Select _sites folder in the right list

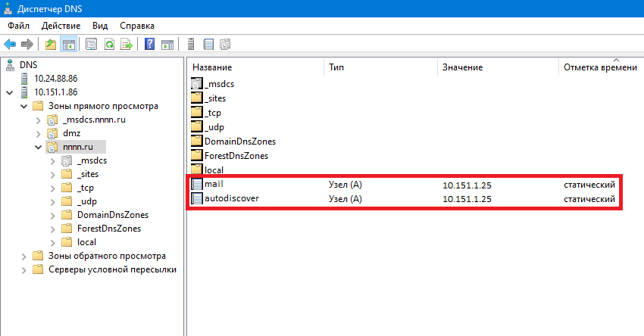[215, 98]
